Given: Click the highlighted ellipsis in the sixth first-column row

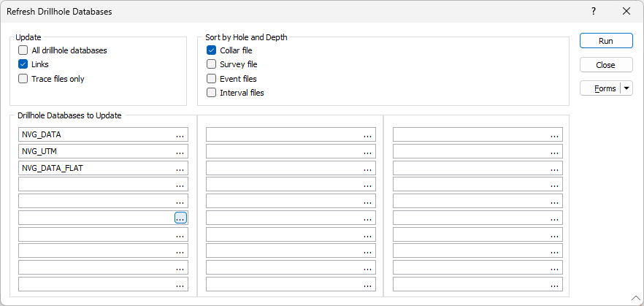Looking at the screenshot, I should pyautogui.click(x=181, y=218).
